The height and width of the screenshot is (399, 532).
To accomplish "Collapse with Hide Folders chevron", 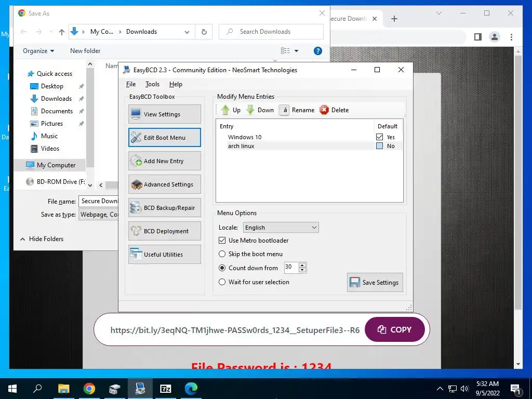I will coord(22,239).
